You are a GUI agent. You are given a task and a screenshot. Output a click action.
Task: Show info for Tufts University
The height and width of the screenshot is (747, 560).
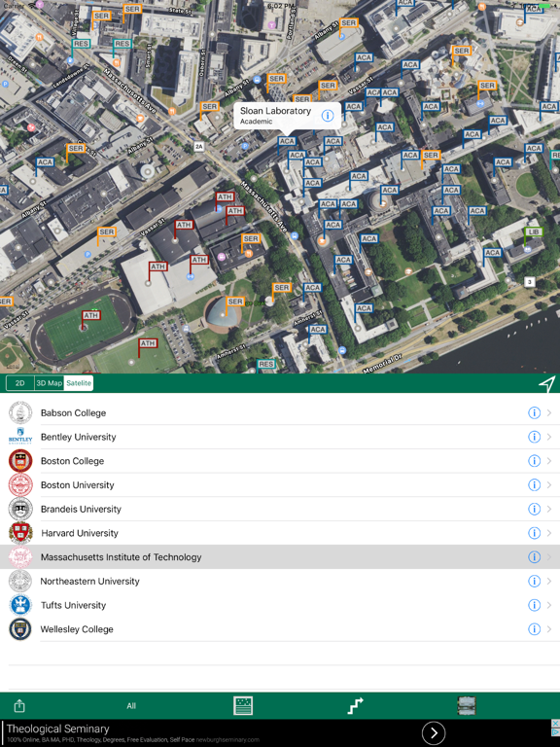pos(535,605)
